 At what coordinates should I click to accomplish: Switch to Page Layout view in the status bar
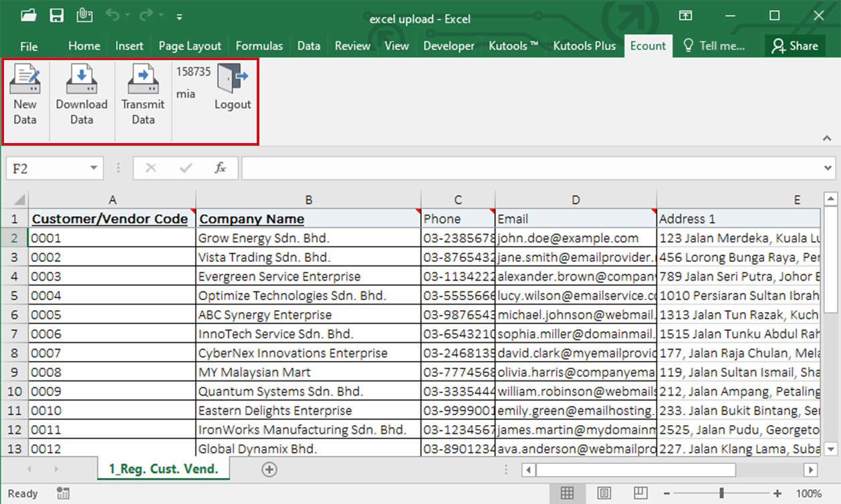click(604, 493)
